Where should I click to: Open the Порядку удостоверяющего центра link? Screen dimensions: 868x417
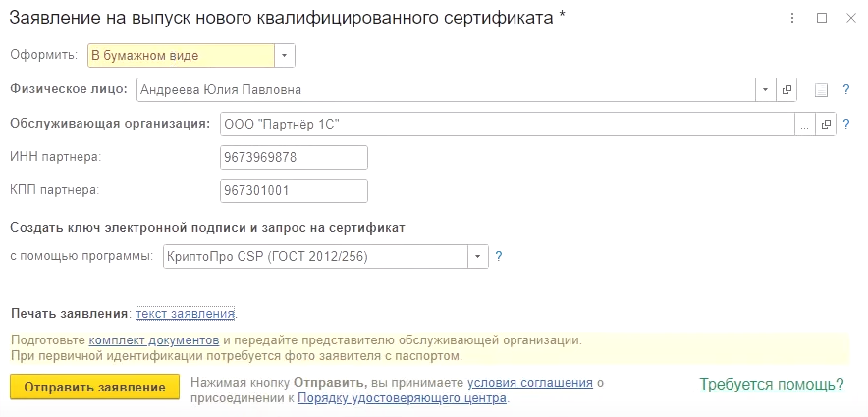402,399
